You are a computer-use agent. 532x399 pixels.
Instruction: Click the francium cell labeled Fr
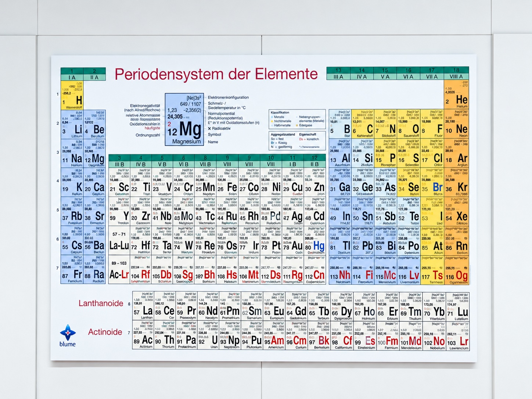click(x=72, y=269)
